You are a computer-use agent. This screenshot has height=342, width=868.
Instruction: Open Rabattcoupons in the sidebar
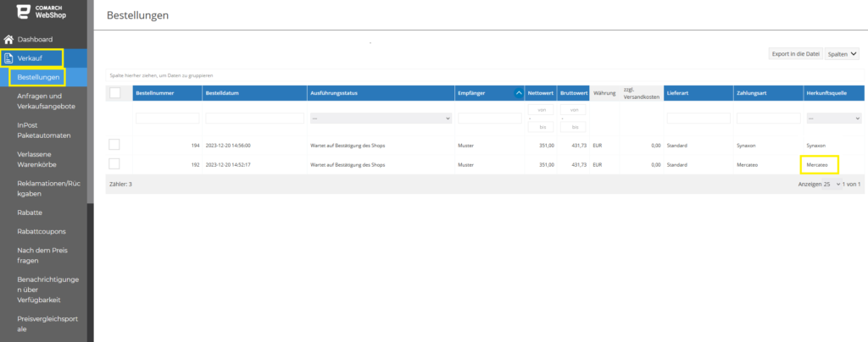(x=42, y=231)
